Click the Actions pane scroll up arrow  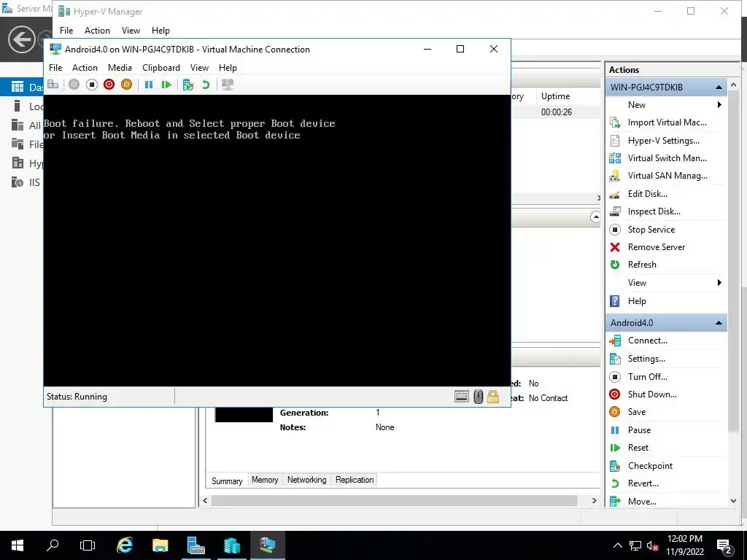pos(733,85)
